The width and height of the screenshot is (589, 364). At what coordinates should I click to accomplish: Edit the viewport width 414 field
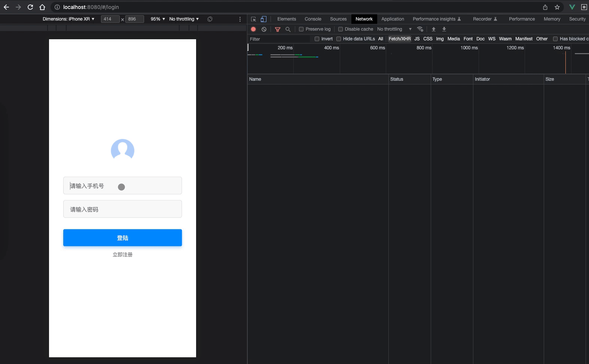tap(110, 19)
